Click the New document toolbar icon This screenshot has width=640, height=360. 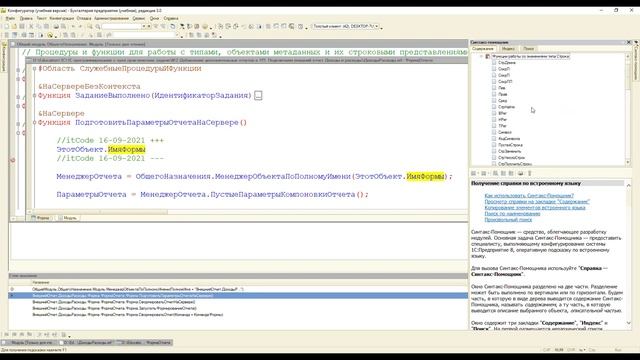coord(7,27)
